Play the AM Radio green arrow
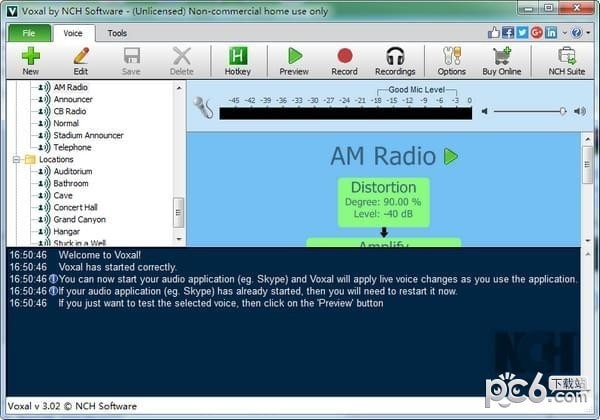 tap(451, 156)
